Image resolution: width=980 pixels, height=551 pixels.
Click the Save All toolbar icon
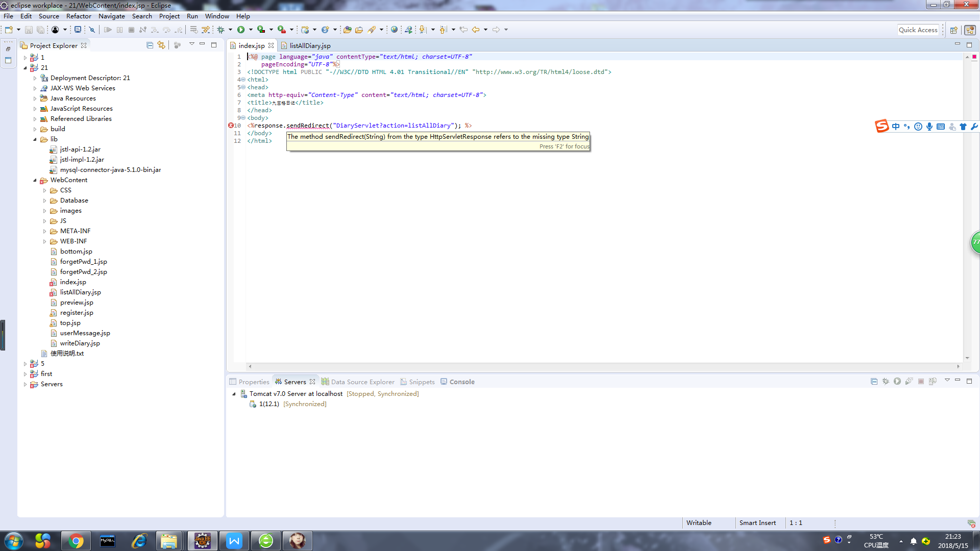point(40,30)
